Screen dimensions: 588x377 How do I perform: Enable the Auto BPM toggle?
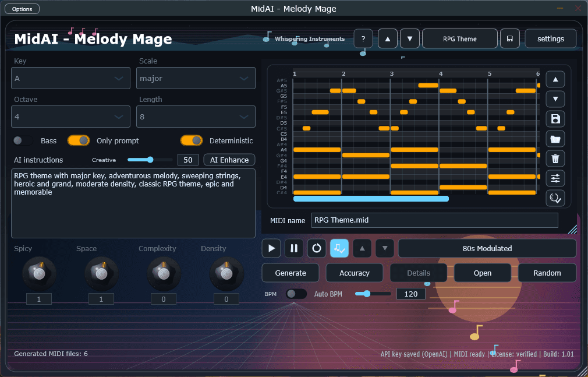click(296, 294)
